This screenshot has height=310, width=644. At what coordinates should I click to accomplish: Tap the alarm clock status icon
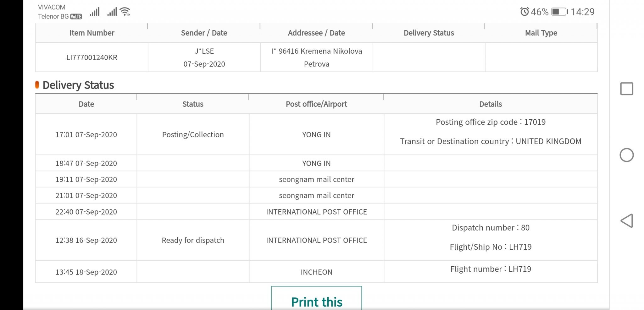pyautogui.click(x=524, y=12)
